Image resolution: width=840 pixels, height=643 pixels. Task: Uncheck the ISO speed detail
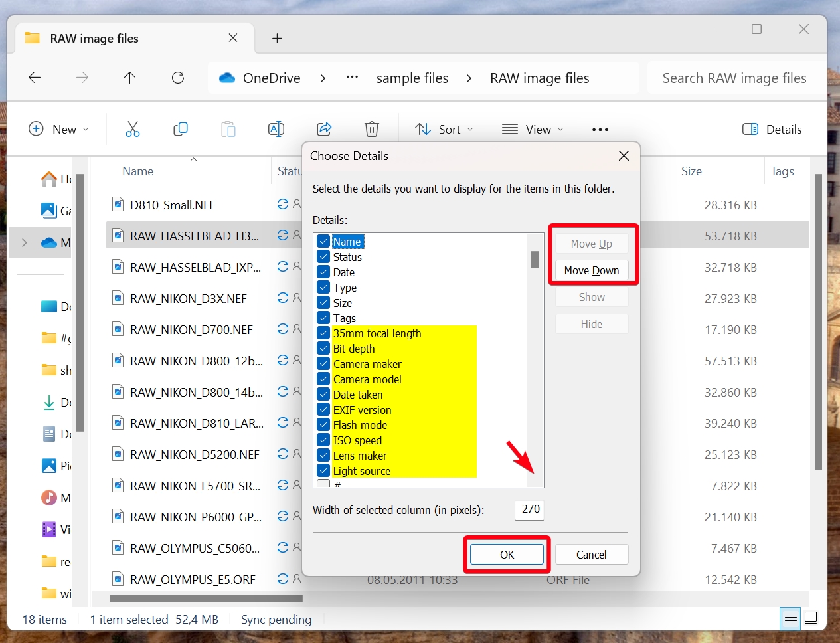(323, 440)
